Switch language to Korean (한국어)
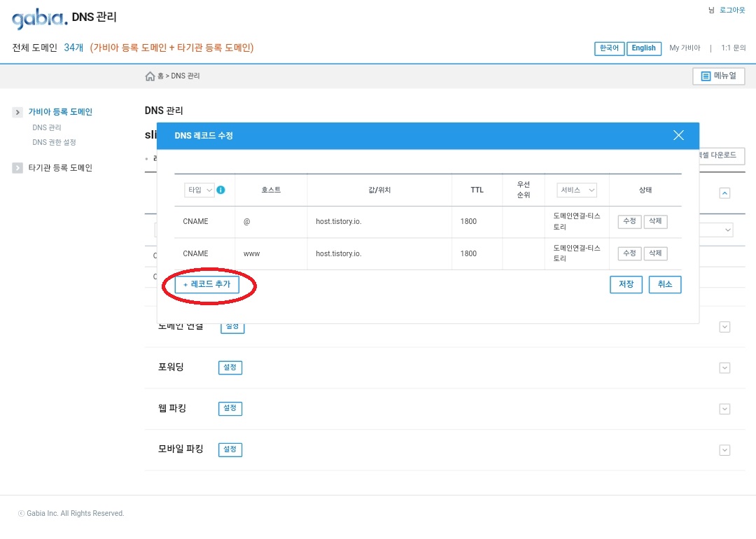Screen dimensions: 756x539 click(x=609, y=48)
